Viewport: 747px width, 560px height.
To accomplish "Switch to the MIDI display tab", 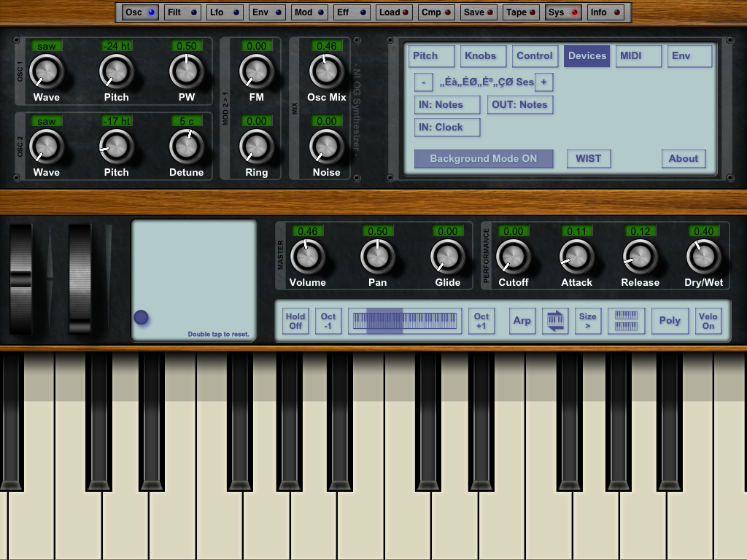I will click(639, 55).
